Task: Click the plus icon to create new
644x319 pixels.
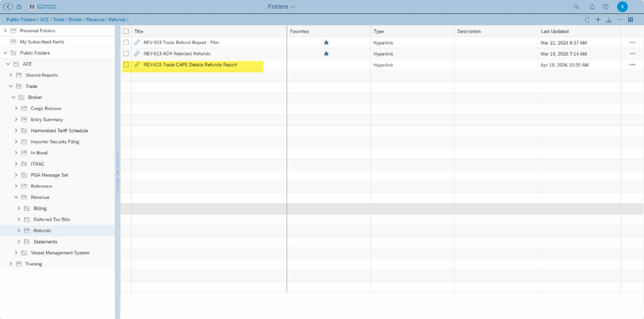Action: [598, 20]
